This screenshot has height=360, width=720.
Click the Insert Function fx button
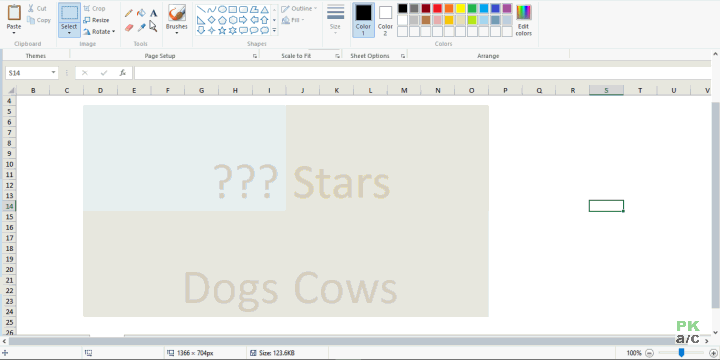(123, 73)
